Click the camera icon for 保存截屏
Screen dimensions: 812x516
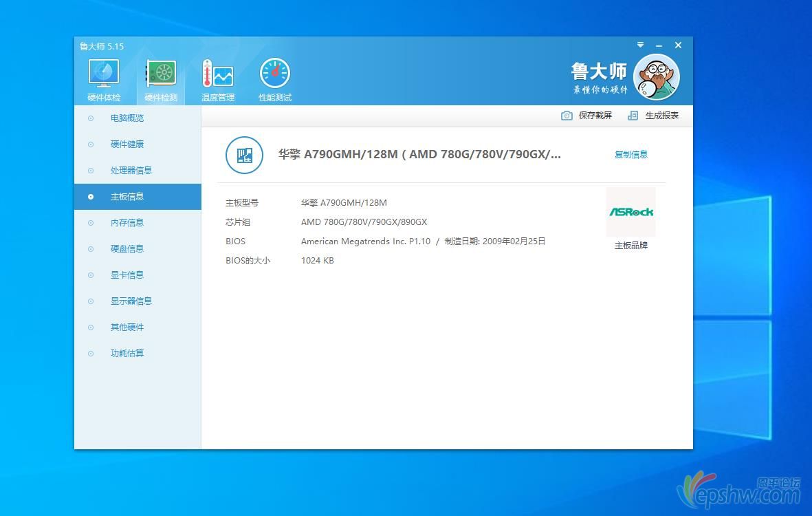pyautogui.click(x=567, y=116)
